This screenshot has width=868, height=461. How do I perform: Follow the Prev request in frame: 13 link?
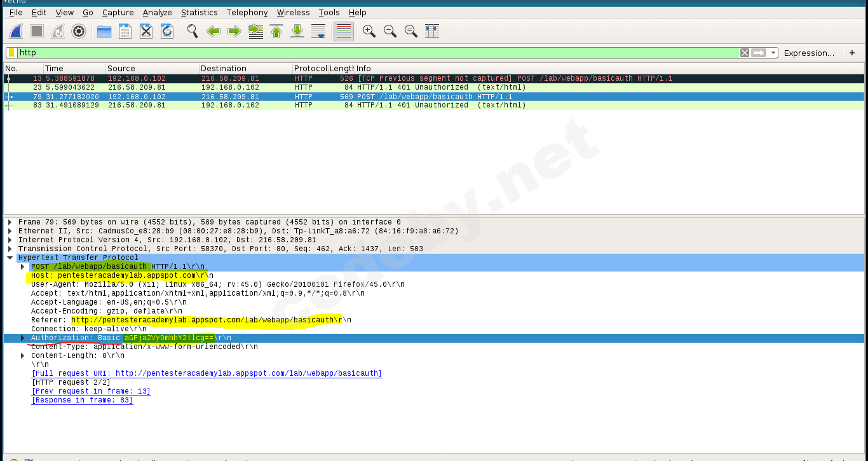(91, 392)
